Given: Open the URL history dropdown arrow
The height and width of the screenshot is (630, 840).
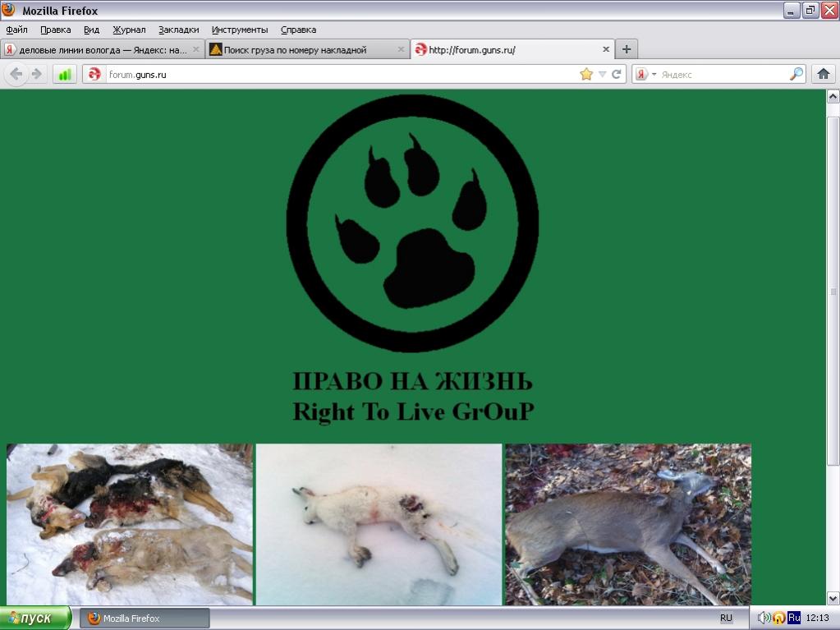Looking at the screenshot, I should [x=602, y=74].
